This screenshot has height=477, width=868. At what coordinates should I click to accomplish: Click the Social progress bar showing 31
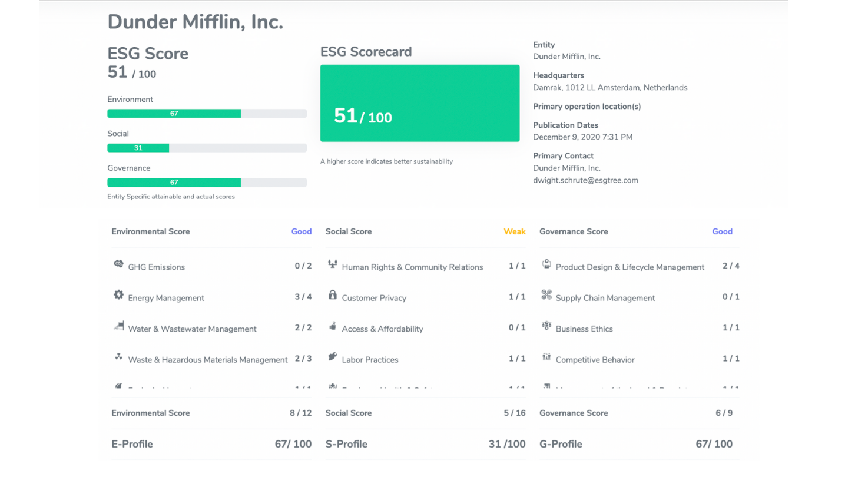click(138, 148)
